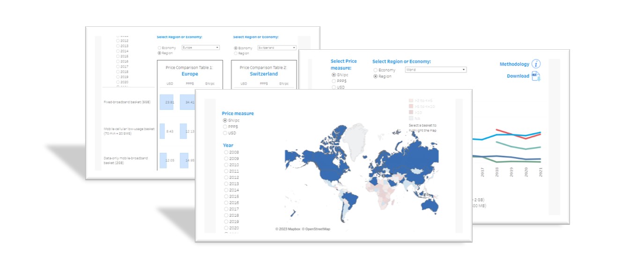The width and height of the screenshot is (644, 266).
Task: Open the Methodology info icon
Action: click(x=536, y=64)
